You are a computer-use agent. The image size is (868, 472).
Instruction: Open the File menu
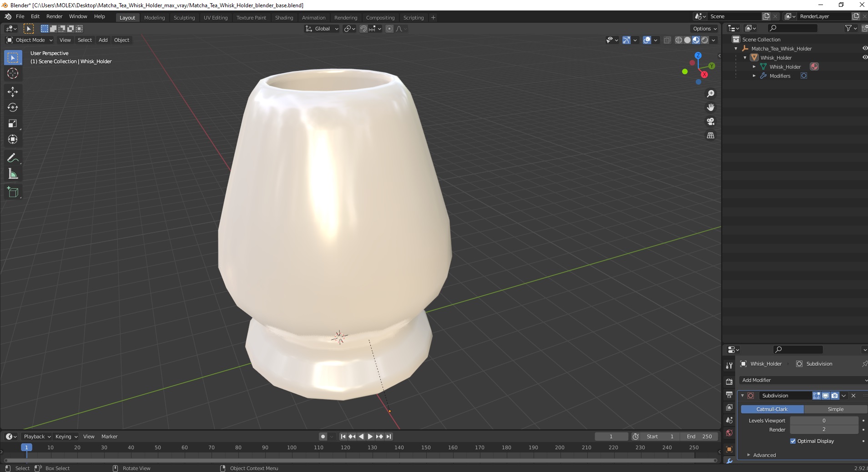coord(20,16)
